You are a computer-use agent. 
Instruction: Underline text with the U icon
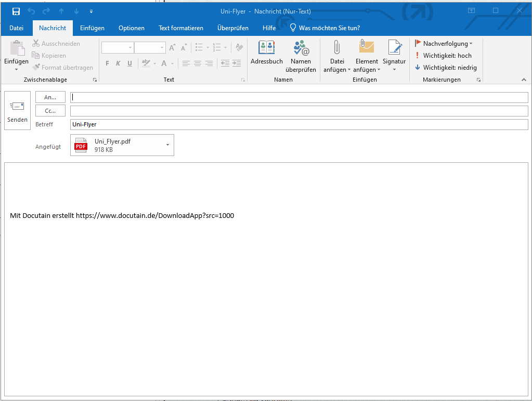(x=129, y=63)
